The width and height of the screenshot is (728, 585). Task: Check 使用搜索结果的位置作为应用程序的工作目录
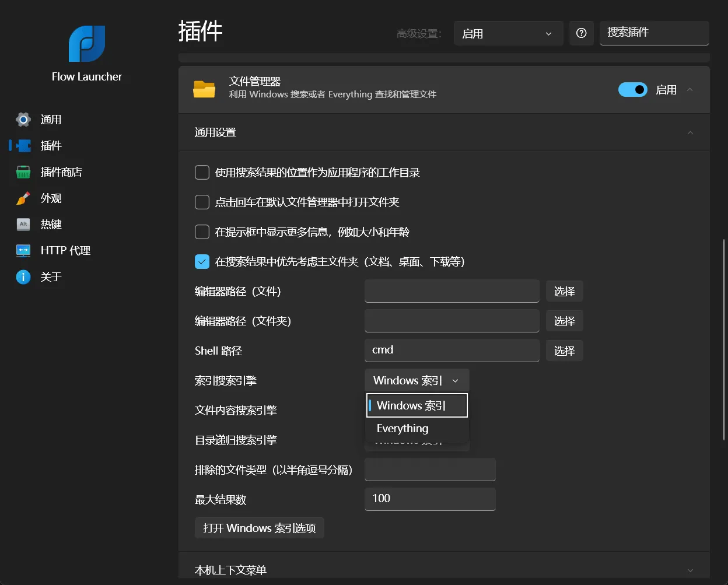(x=202, y=173)
